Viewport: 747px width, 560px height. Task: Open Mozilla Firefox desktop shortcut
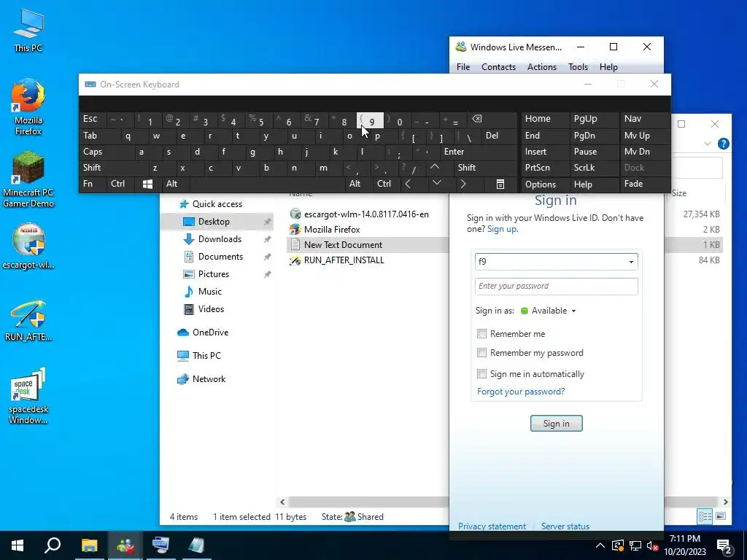coord(28,107)
